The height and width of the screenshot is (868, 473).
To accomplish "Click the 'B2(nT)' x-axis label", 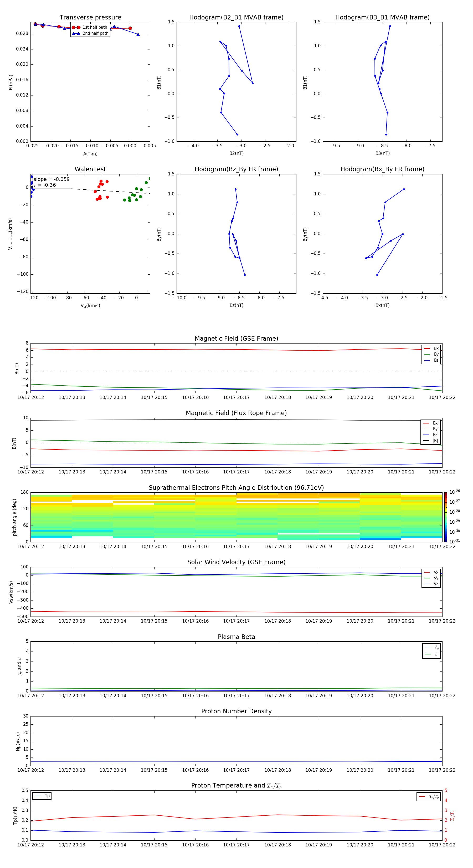I will (x=236, y=153).
